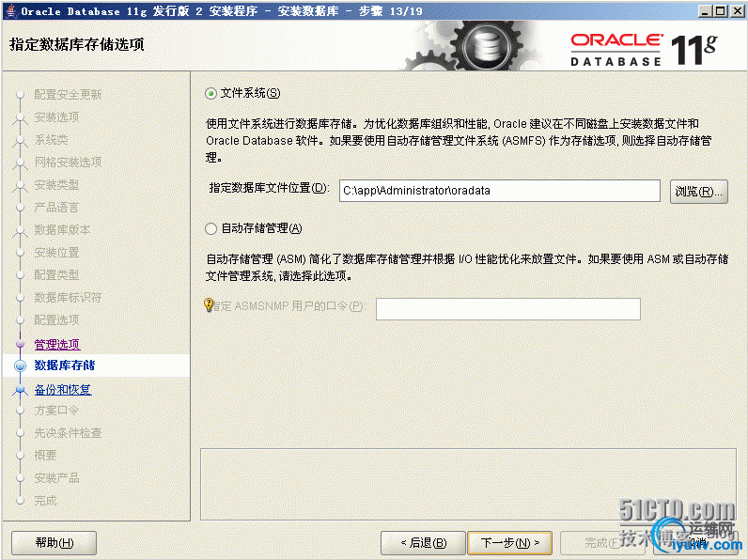Select the 文件系统(S) radio button

[x=210, y=94]
